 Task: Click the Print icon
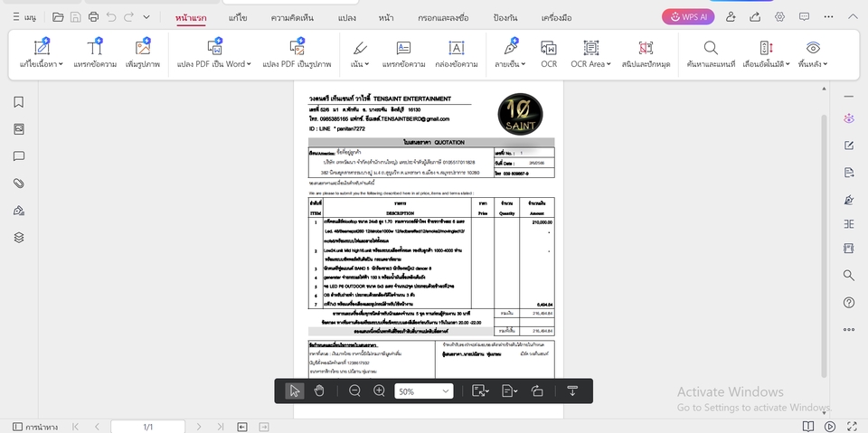(93, 17)
